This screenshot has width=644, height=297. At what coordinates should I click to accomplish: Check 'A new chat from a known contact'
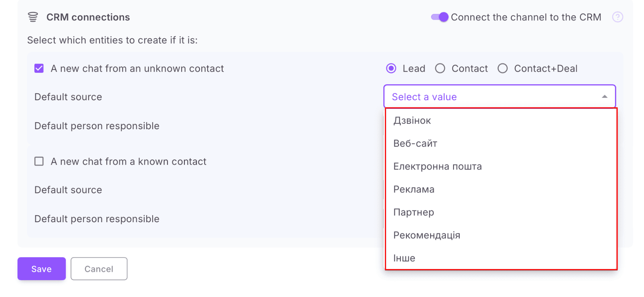point(39,161)
